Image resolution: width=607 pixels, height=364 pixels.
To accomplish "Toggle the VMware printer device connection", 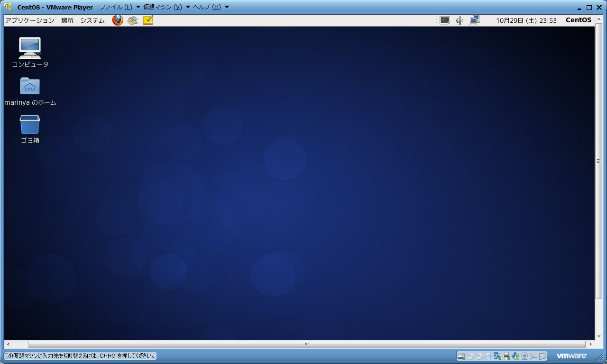I will [x=506, y=356].
